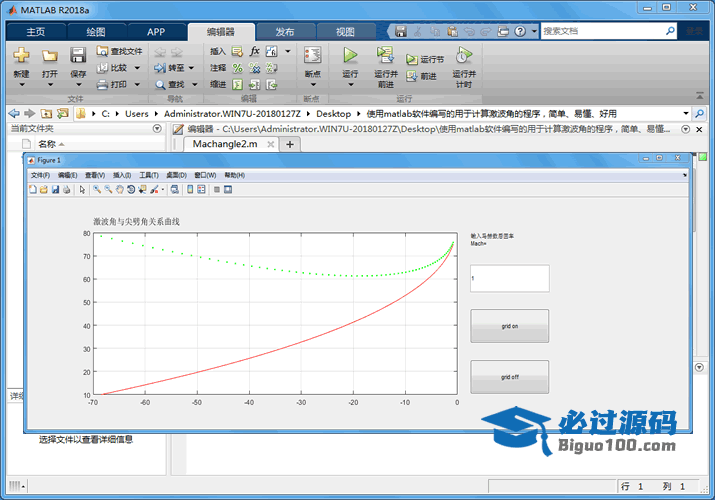
Task: Switch to the APP ribbon tab
Action: pos(155,32)
